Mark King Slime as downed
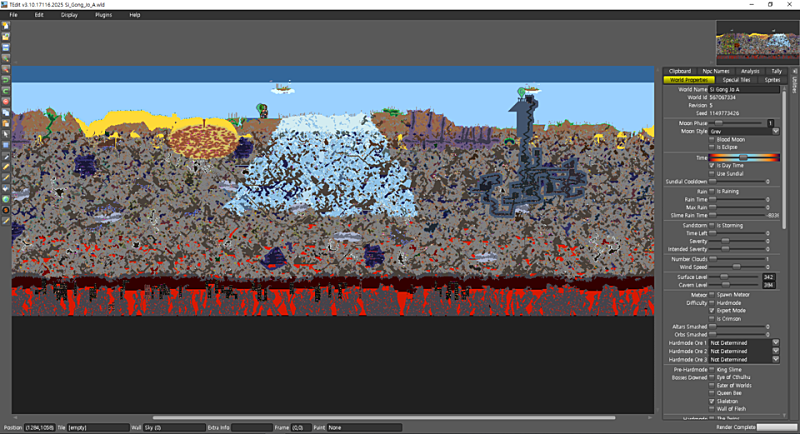Image resolution: width=800 pixels, height=434 pixels. [x=712, y=369]
